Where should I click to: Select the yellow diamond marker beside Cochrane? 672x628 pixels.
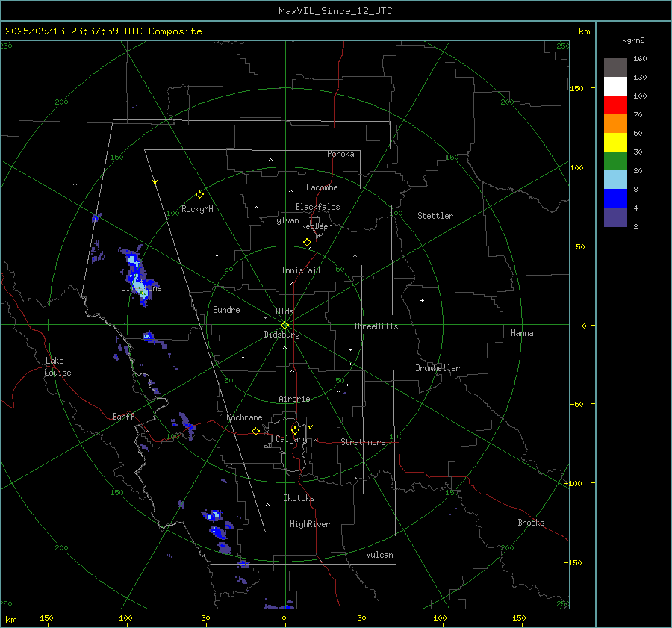click(255, 431)
